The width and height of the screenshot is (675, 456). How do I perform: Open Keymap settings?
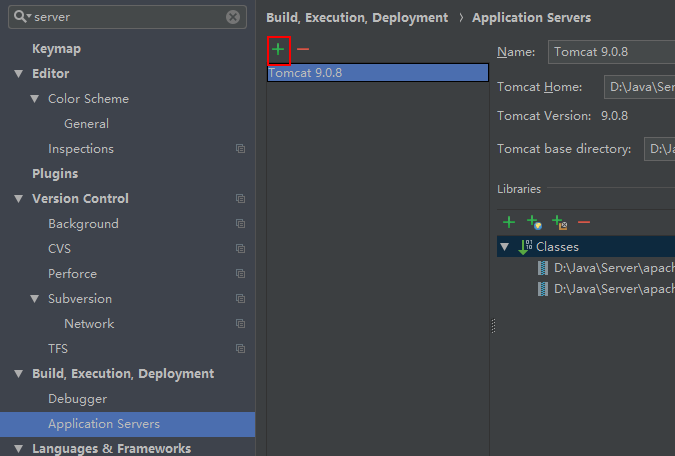point(56,49)
